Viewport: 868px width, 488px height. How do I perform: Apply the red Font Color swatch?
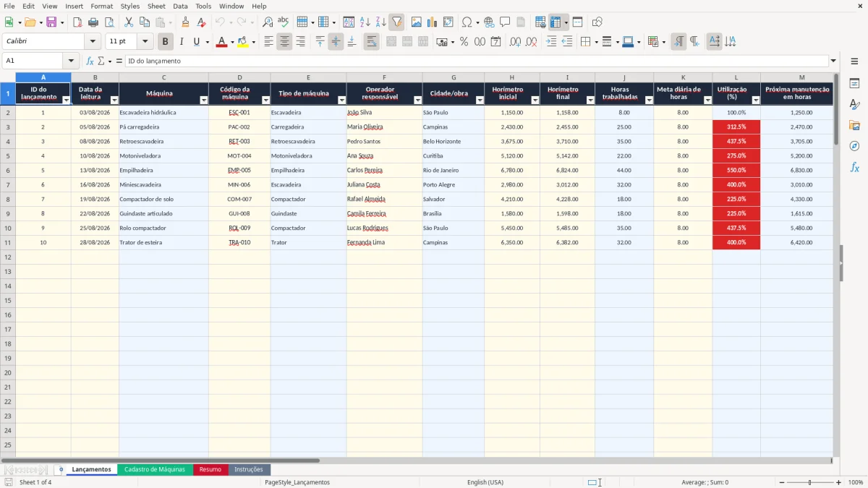(221, 42)
